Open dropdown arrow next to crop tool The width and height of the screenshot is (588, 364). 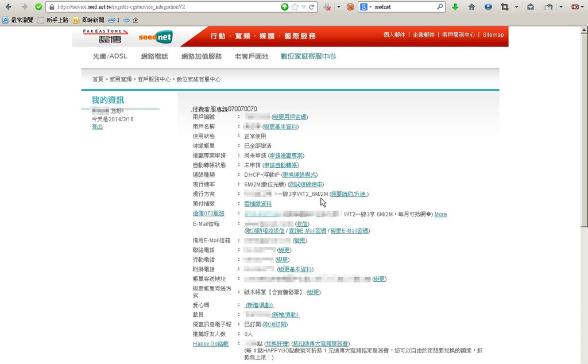516,7
